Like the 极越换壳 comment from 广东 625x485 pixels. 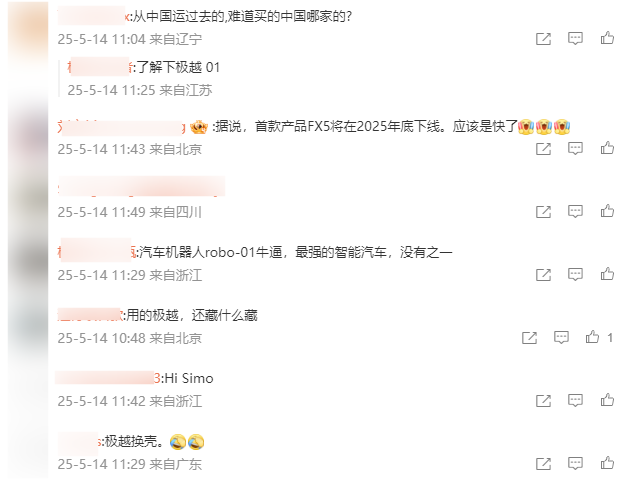(x=607, y=463)
